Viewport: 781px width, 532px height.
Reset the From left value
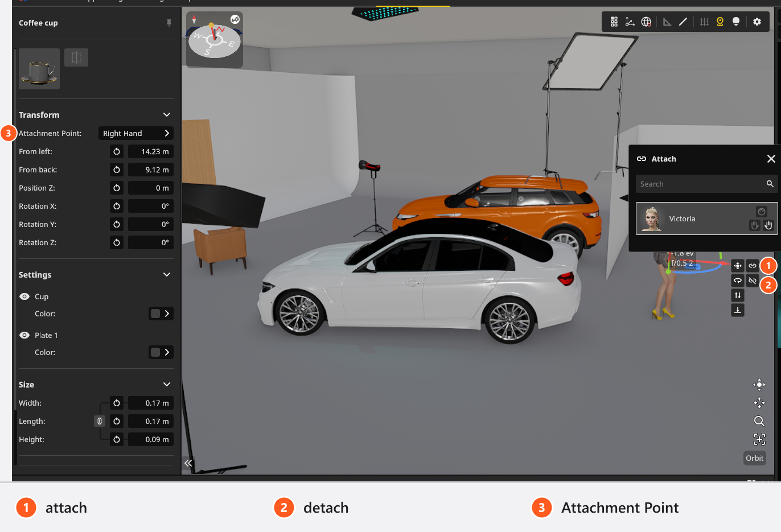point(117,151)
